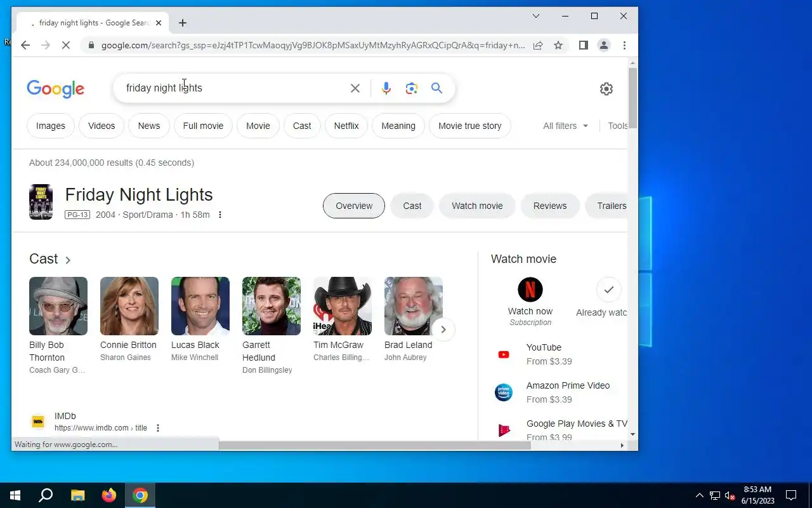Screen dimensions: 812x508
Task: Close the friday night lights tab
Action: point(159,23)
